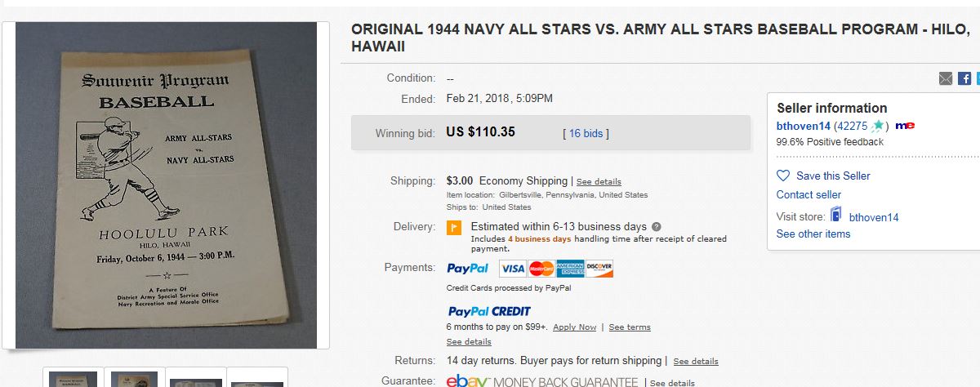View returns See details link
The width and height of the screenshot is (980, 387).
696,361
